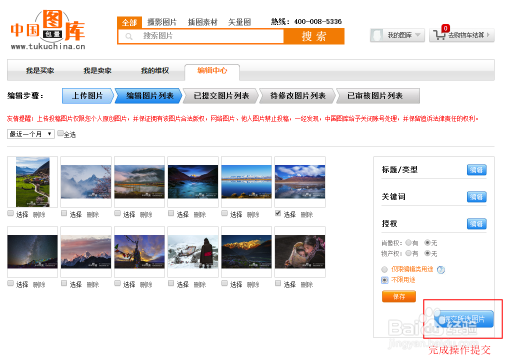
Task: Open the misty mountains with blossoms thumbnail
Action: pyautogui.click(x=86, y=182)
